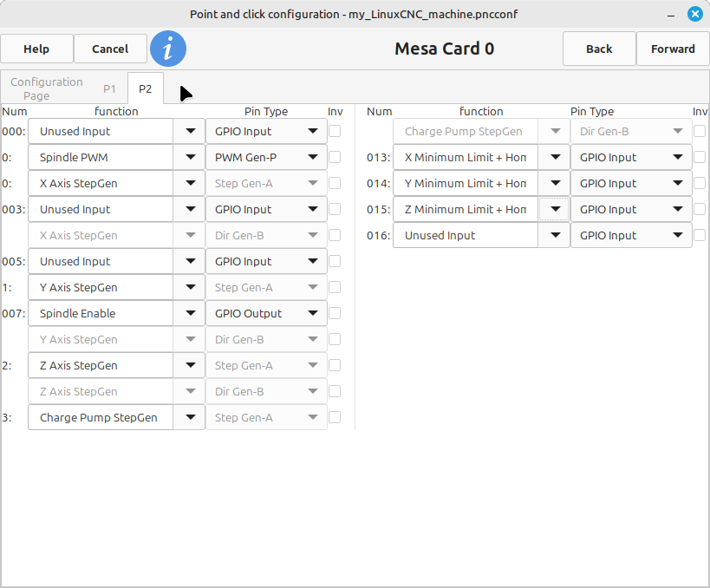This screenshot has width=710, height=588.
Task: Expand the PWM Gen-P pin type dropdown
Action: [x=312, y=157]
